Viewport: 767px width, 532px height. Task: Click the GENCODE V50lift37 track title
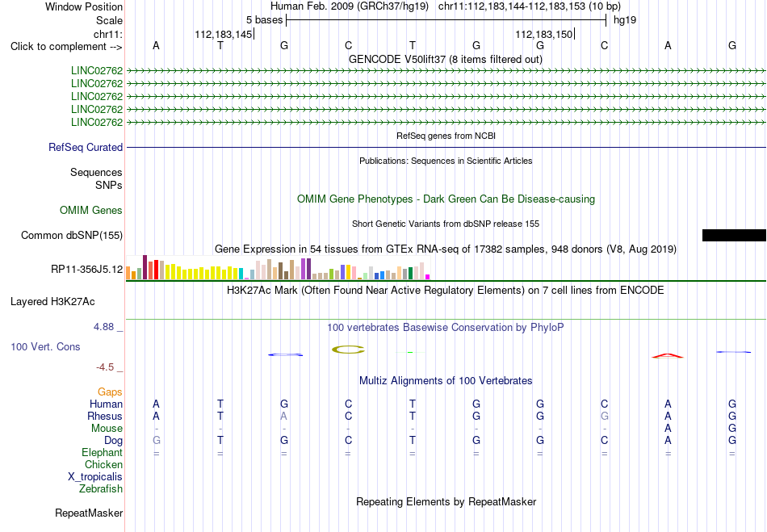pos(446,60)
